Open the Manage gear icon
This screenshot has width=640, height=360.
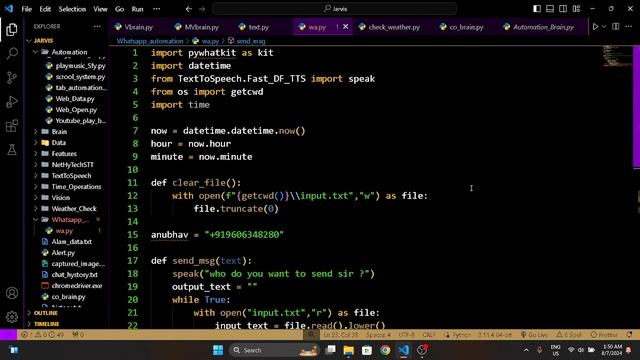point(12,317)
